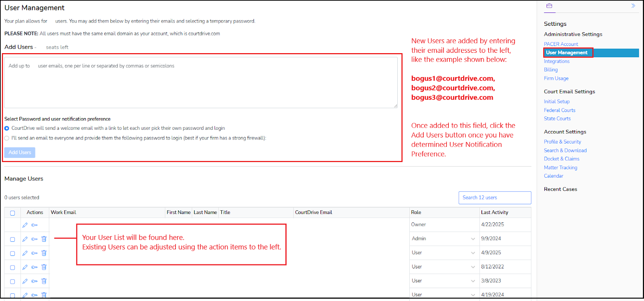Open Docket & Claims settings
Image resolution: width=644 pixels, height=301 pixels.
tap(561, 159)
